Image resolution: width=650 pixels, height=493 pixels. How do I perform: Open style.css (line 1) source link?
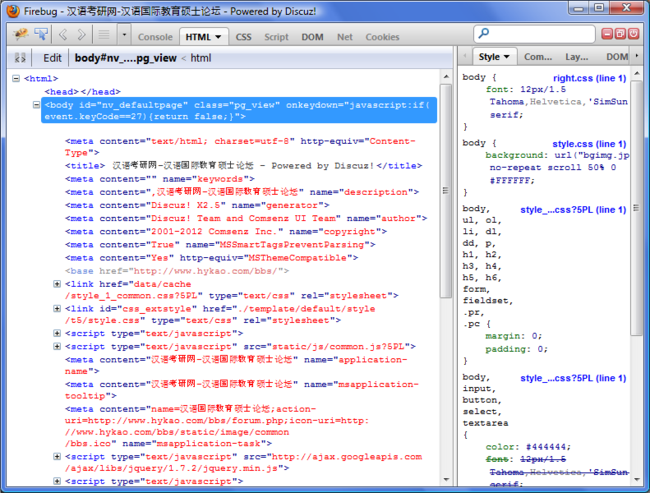pos(589,144)
